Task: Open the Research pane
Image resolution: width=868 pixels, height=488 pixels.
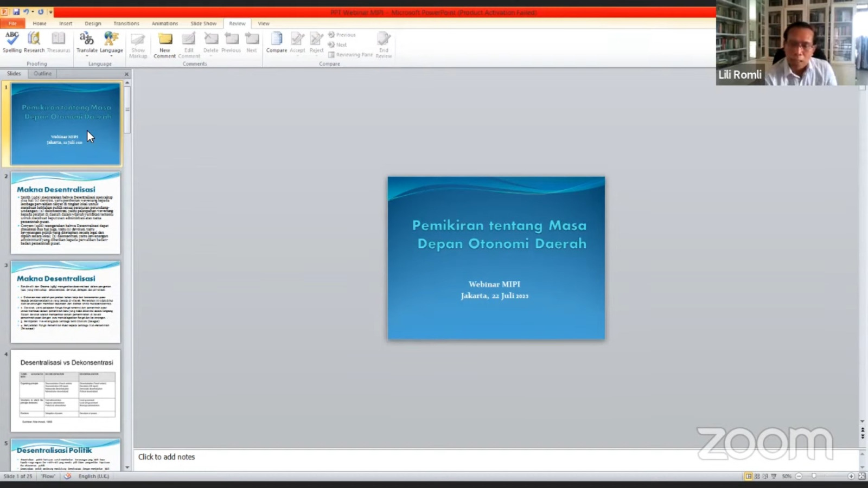Action: (34, 42)
